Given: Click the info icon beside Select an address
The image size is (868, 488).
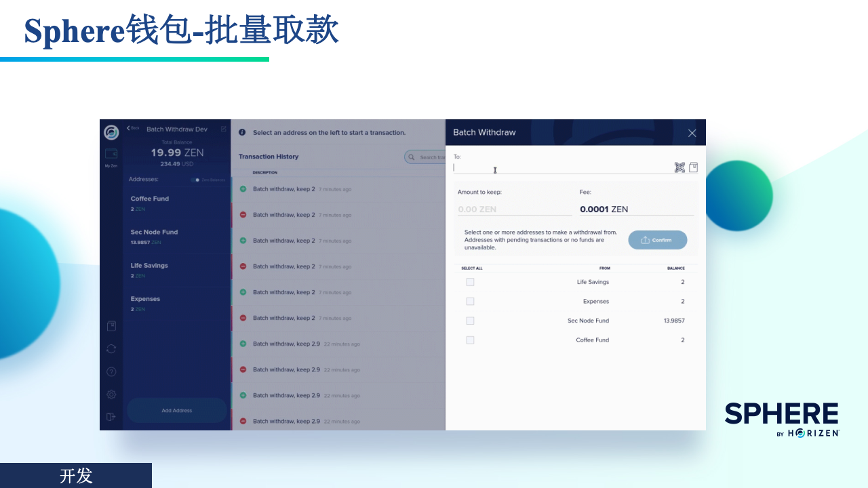Looking at the screenshot, I should tap(242, 133).
